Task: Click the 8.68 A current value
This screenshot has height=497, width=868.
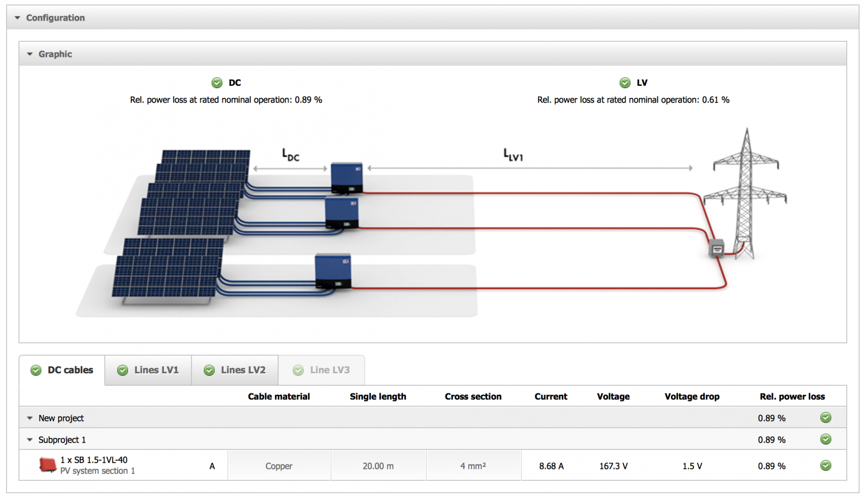Action: coord(551,466)
